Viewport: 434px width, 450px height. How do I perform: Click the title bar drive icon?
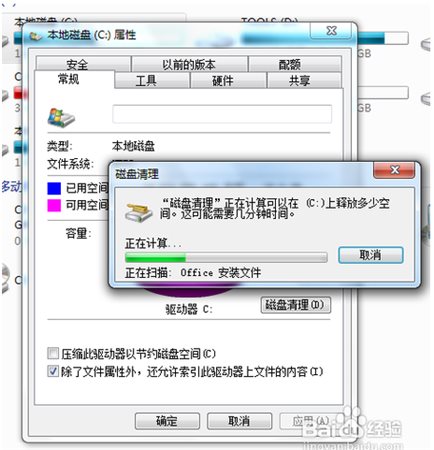click(35, 36)
